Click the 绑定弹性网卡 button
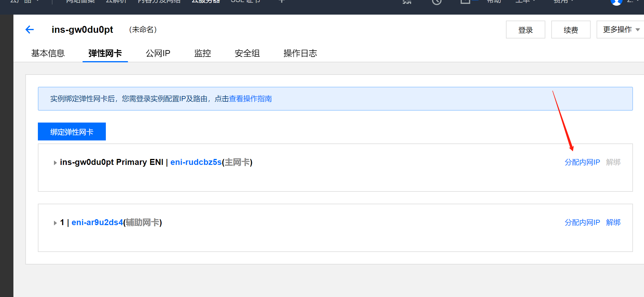Image resolution: width=644 pixels, height=297 pixels. pyautogui.click(x=72, y=132)
